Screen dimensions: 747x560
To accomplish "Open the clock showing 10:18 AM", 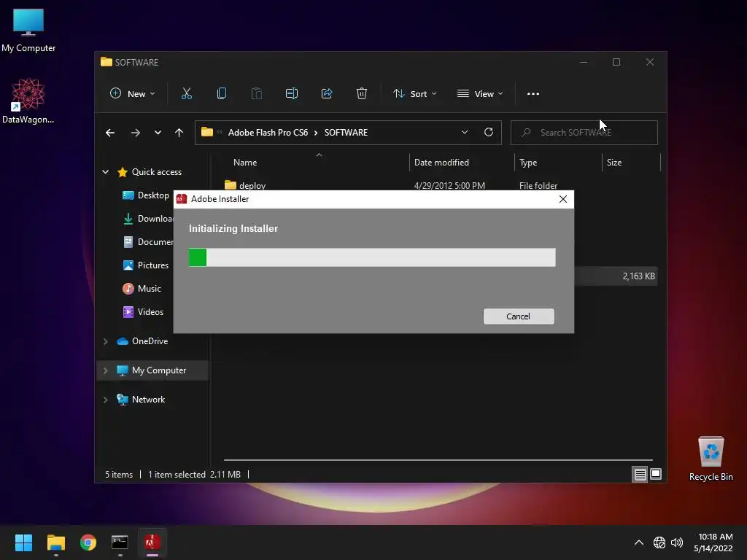I will point(713,542).
